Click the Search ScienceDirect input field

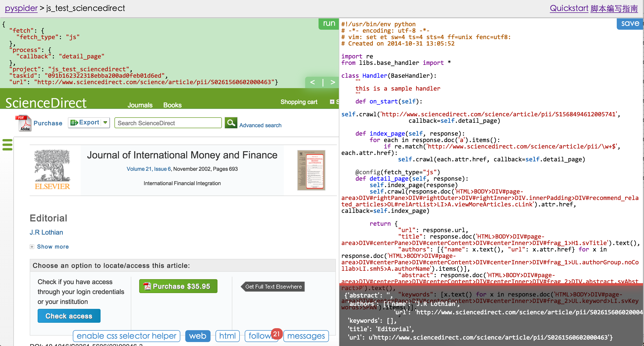tap(168, 123)
